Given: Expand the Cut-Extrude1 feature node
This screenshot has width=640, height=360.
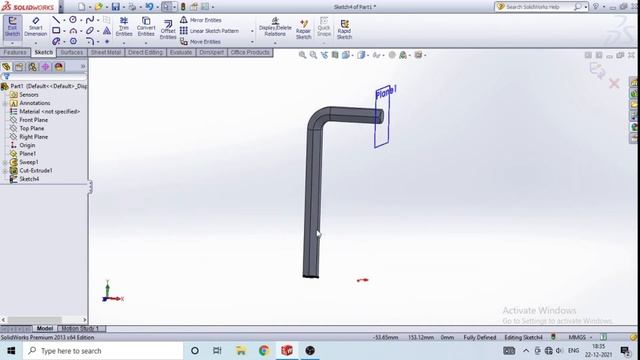Looking at the screenshot, I should (5, 171).
